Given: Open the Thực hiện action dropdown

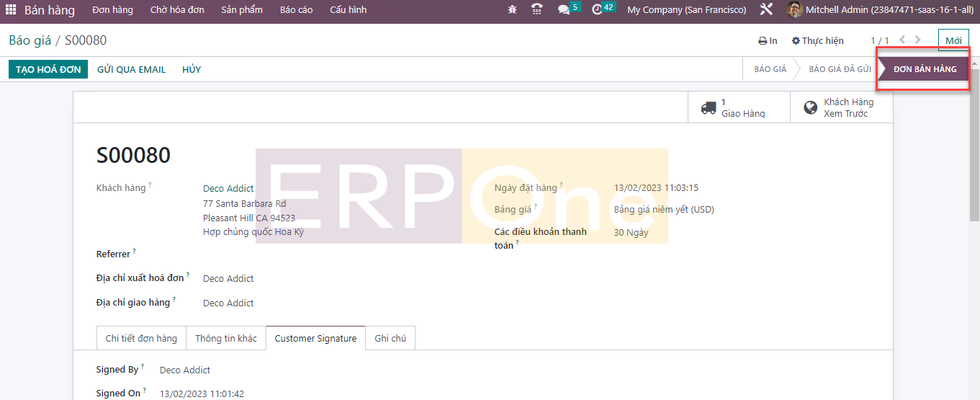Looking at the screenshot, I should pyautogui.click(x=817, y=41).
